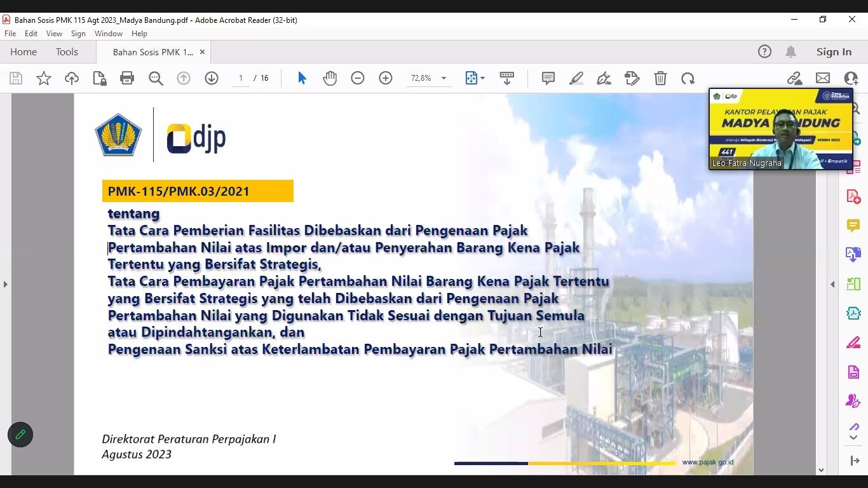868x488 pixels.
Task: Switch to the Tools tab
Action: click(67, 52)
